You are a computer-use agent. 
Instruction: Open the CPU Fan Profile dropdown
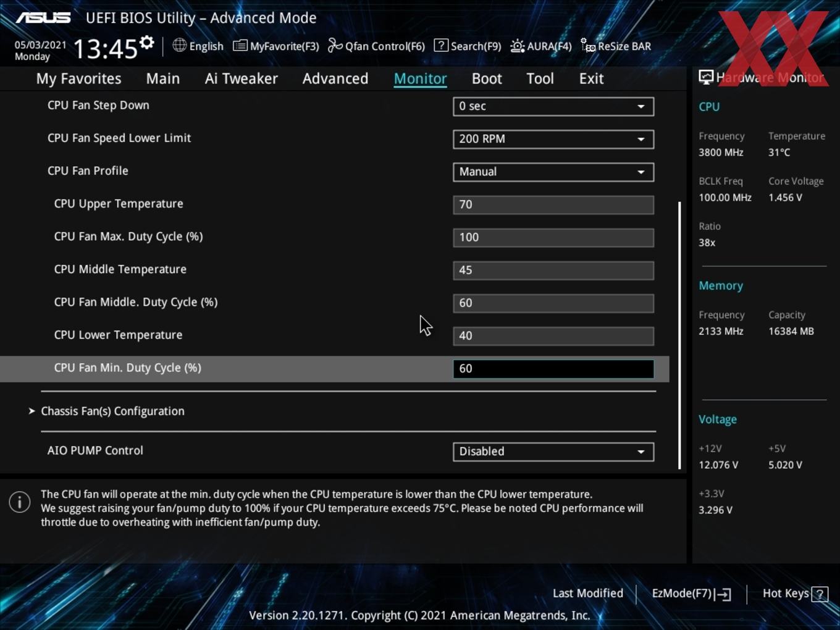553,172
